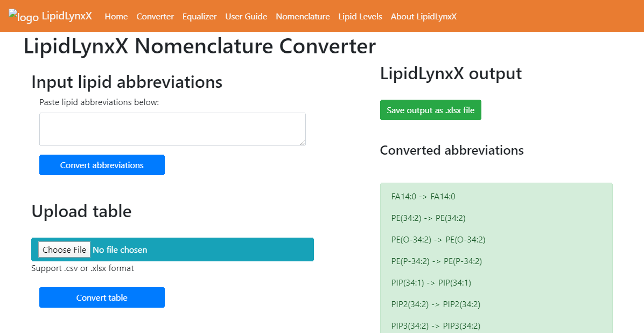View the User Guide
644x333 pixels.
[x=246, y=17]
